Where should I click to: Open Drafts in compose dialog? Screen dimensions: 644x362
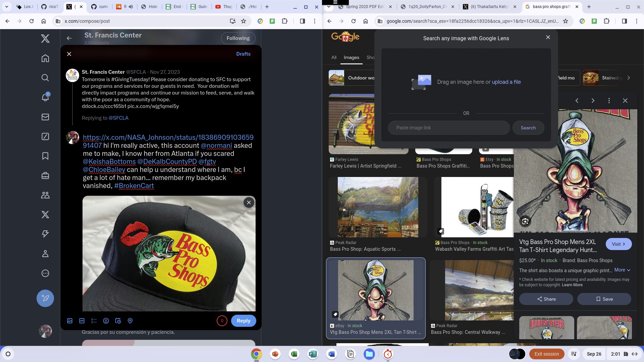(243, 54)
